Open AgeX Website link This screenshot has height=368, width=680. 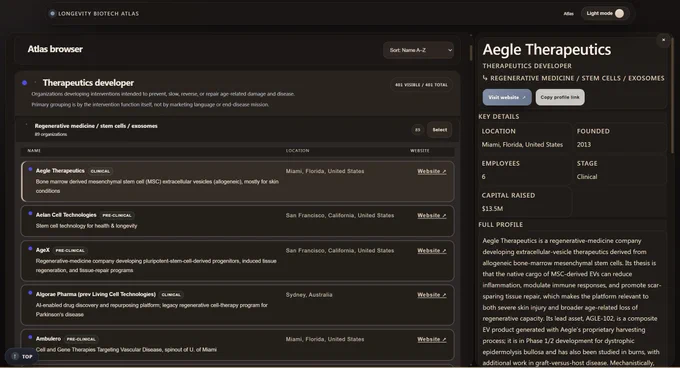click(432, 251)
